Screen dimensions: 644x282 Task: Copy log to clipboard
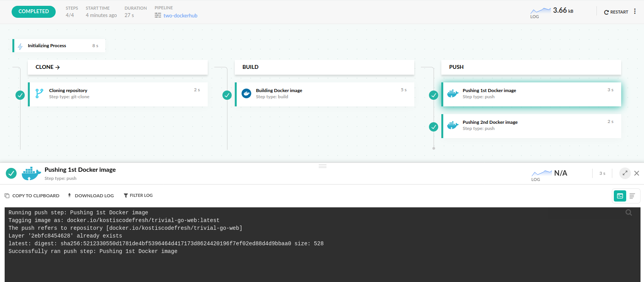[32, 196]
